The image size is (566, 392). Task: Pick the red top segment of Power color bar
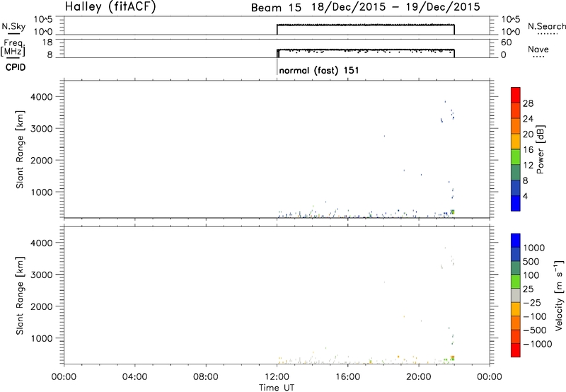pos(516,95)
